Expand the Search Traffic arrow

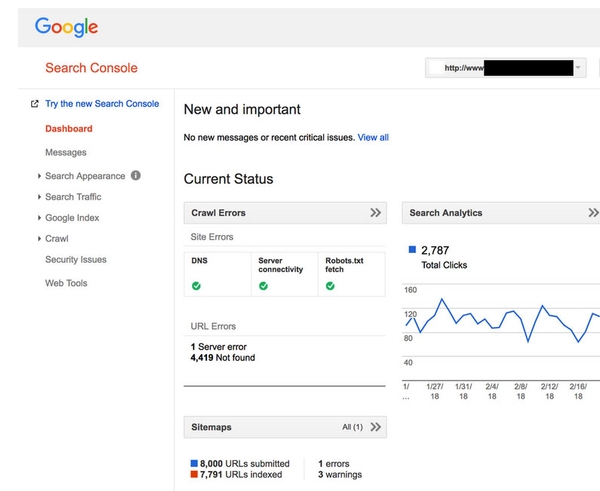coord(39,197)
